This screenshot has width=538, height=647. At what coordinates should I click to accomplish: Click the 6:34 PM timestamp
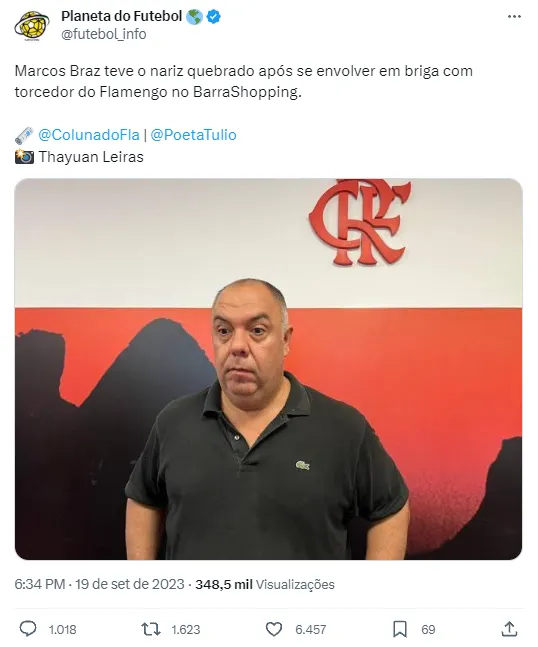tap(40, 584)
